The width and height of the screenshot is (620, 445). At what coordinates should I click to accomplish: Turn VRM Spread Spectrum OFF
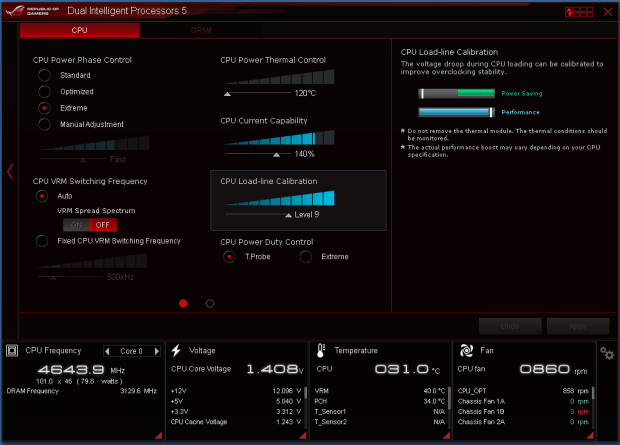pos(103,225)
